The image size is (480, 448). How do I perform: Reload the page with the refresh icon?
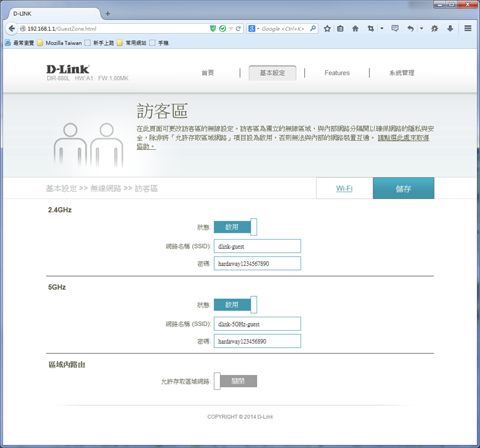239,29
